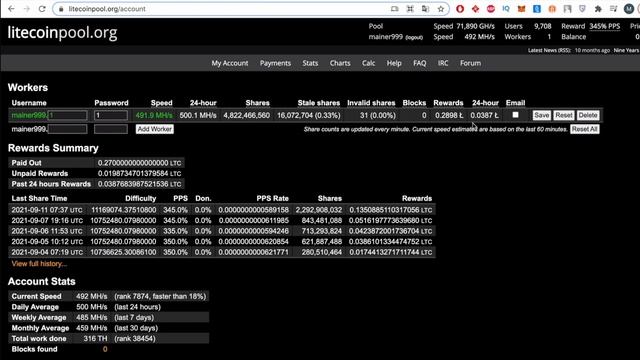
Task: Click the 345% PPS reward link
Action: coord(605,26)
